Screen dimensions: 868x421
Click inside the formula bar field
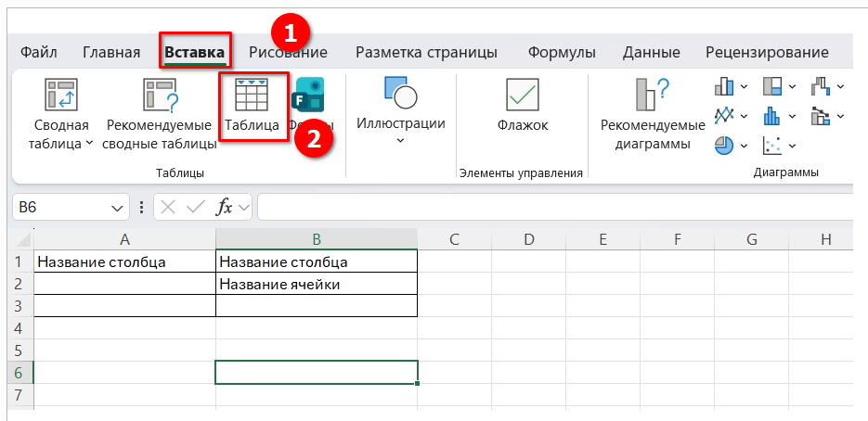pos(555,208)
